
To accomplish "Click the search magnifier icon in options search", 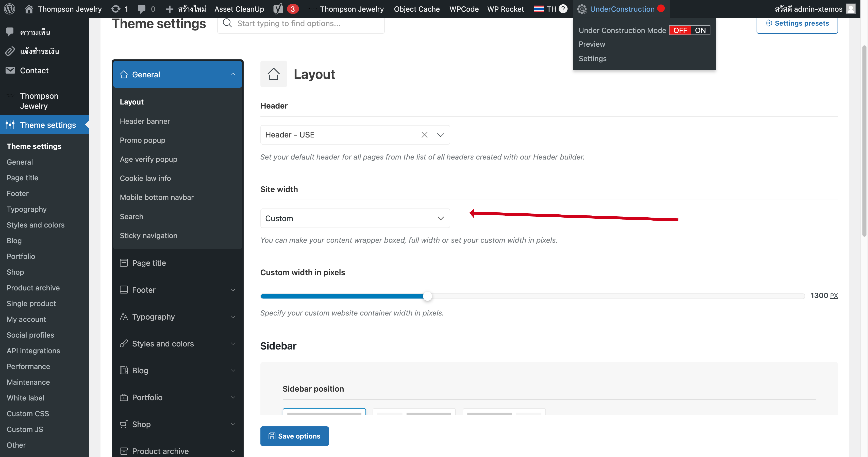I will pyautogui.click(x=227, y=23).
